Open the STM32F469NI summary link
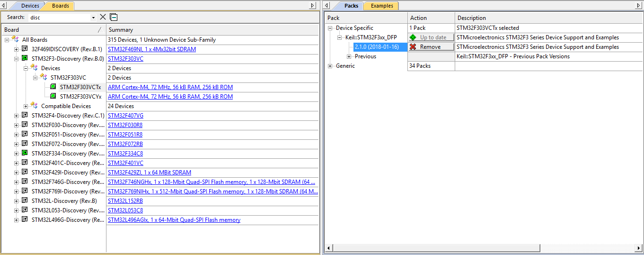 pyautogui.click(x=152, y=49)
